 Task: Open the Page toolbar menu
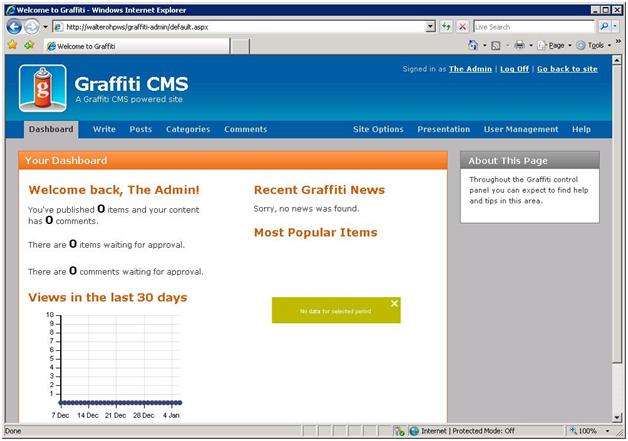(554, 46)
